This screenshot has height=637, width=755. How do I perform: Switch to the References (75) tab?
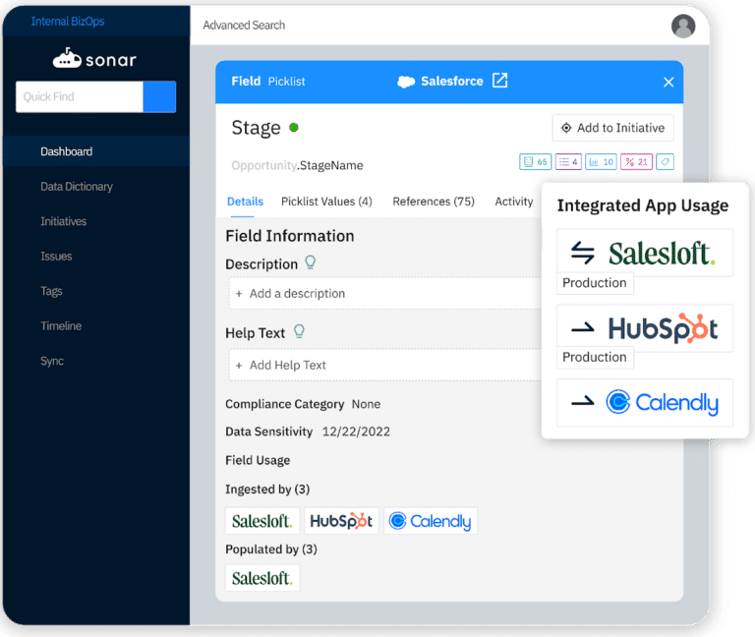coord(433,201)
